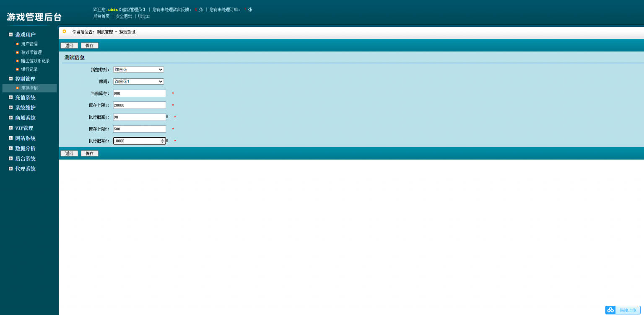Expand 代理系统 using its plus icon
Screen dimensions: 644x315
click(10, 169)
